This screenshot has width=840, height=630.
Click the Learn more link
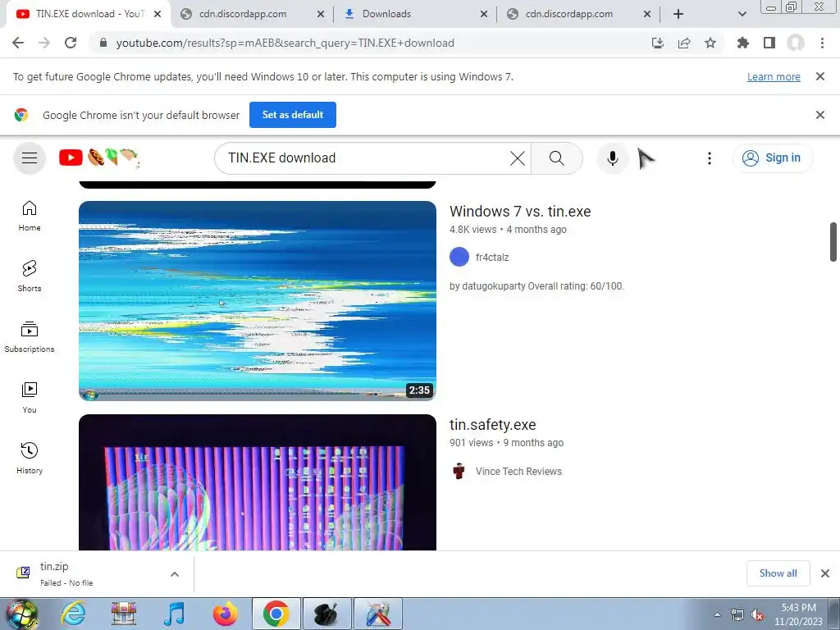(x=774, y=76)
